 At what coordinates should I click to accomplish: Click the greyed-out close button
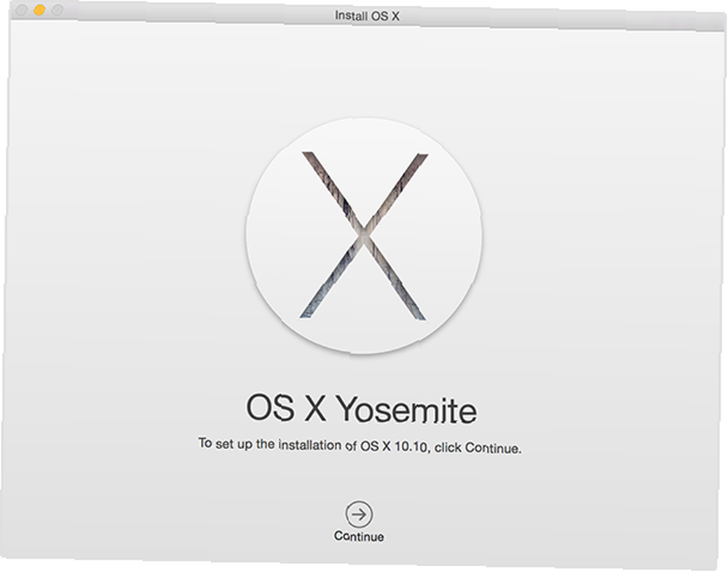coord(21,9)
